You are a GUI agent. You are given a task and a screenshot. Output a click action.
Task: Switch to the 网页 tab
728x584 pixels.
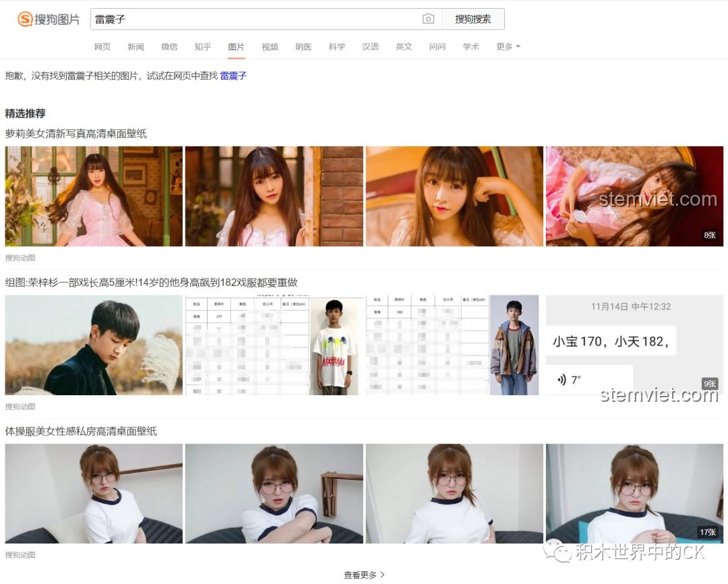tap(102, 47)
